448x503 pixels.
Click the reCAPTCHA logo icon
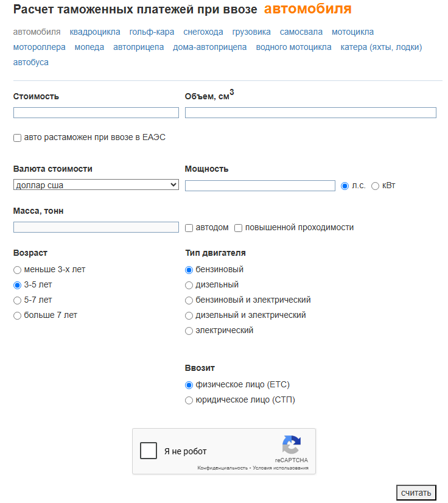click(x=292, y=445)
